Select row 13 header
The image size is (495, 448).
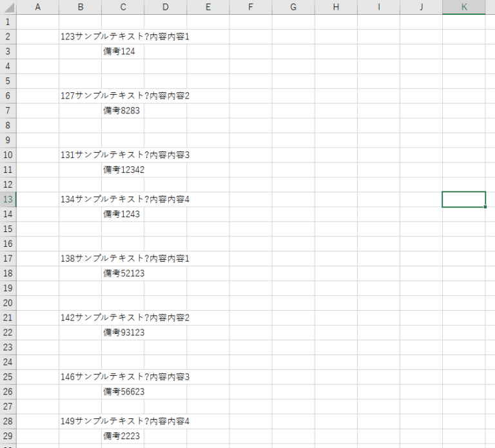[8, 199]
